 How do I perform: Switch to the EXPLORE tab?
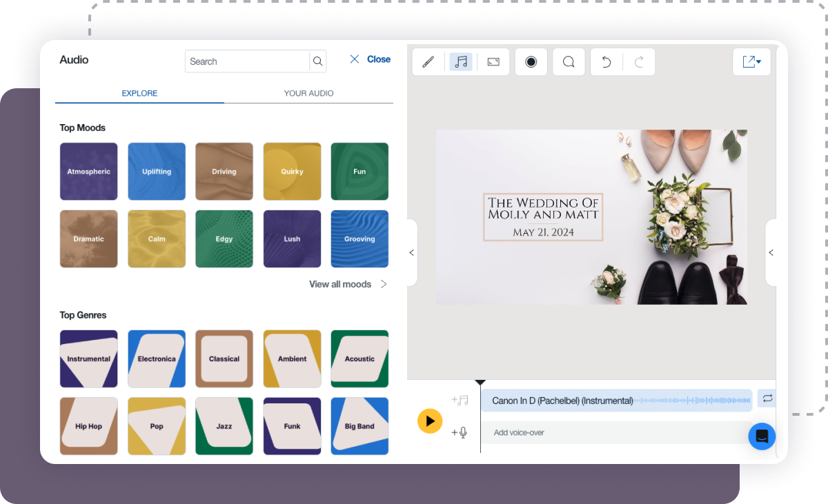point(139,93)
